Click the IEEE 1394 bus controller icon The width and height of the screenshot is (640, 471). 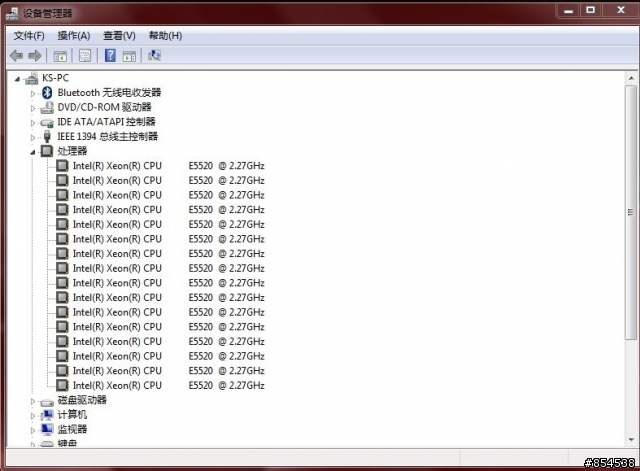pyautogui.click(x=47, y=137)
